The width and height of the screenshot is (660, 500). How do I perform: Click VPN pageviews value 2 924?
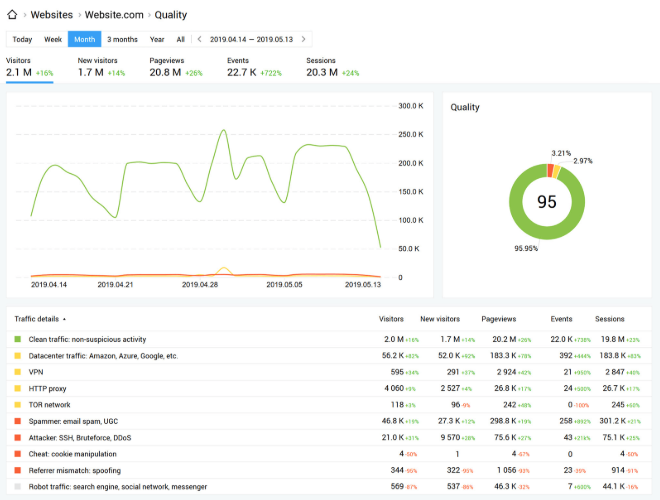(507, 372)
